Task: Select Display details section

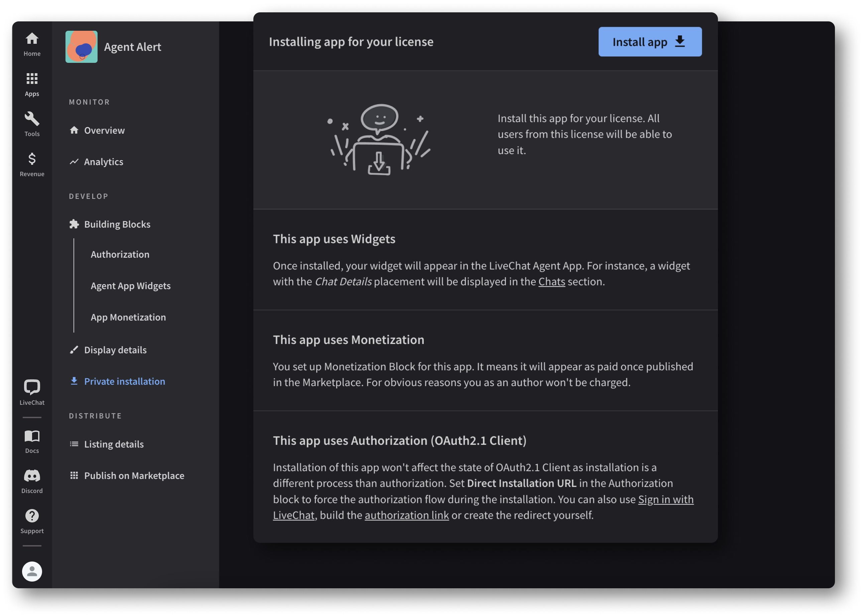Action: [115, 349]
